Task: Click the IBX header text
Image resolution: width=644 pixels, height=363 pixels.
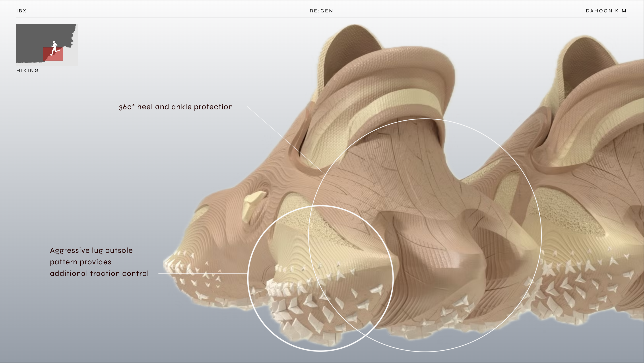Action: [21, 11]
